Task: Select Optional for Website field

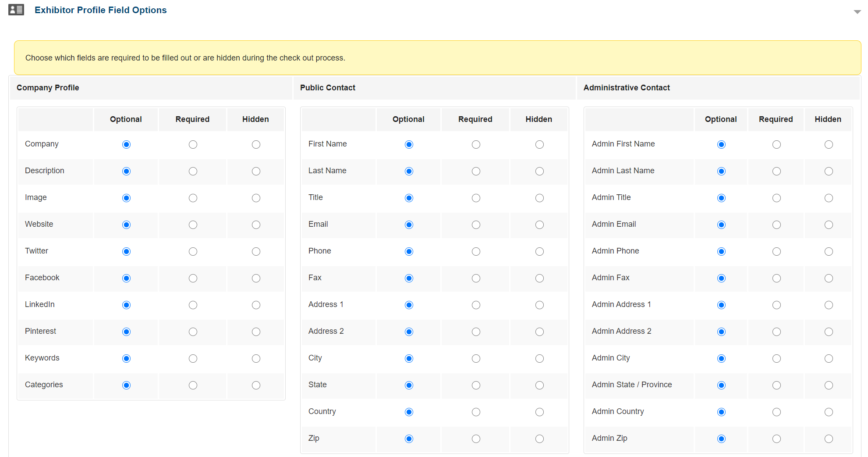Action: pyautogui.click(x=126, y=225)
